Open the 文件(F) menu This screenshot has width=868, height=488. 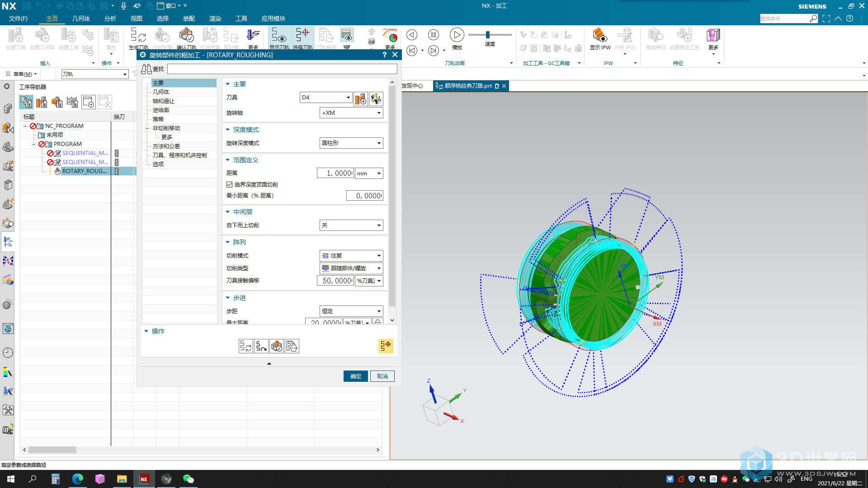(x=18, y=19)
